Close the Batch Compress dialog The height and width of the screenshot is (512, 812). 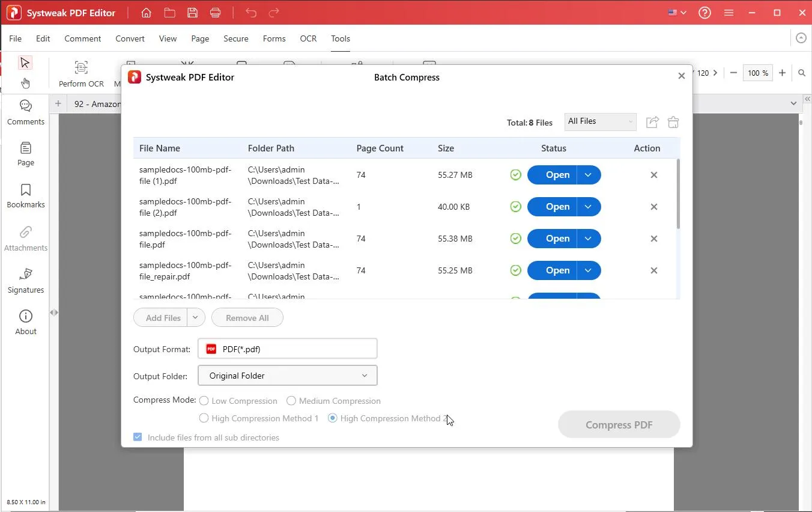(681, 76)
